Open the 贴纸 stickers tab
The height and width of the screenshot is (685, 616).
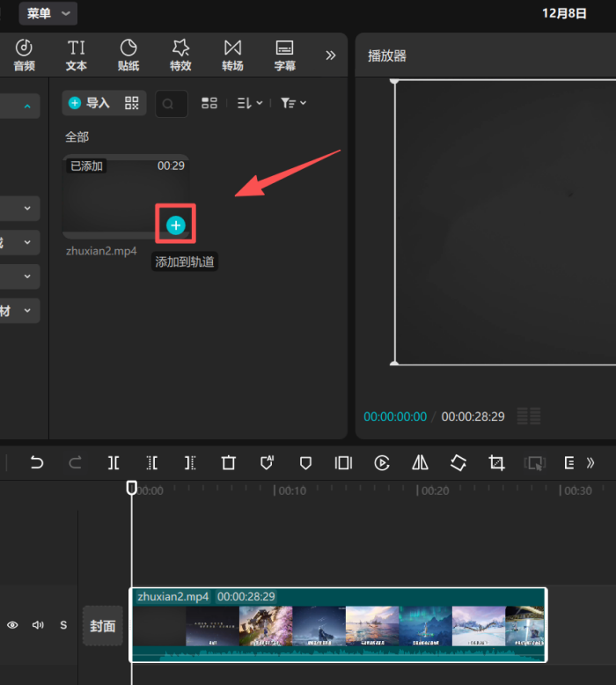tap(128, 55)
